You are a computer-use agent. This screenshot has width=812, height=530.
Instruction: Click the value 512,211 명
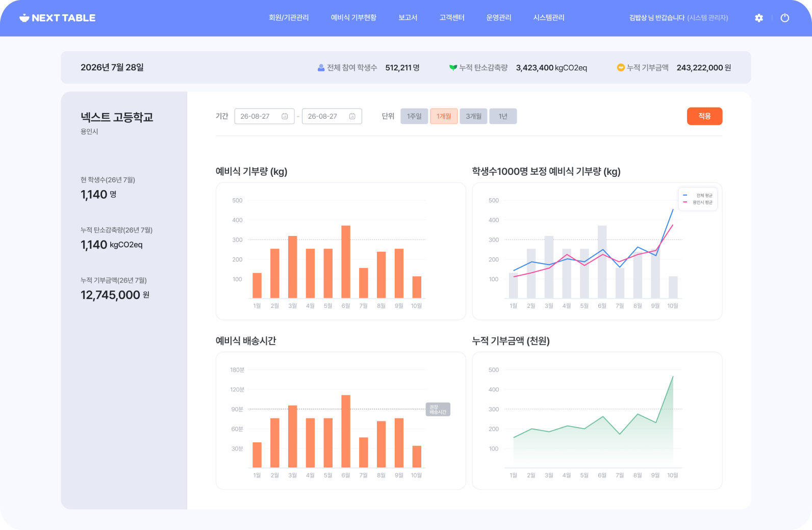click(402, 68)
